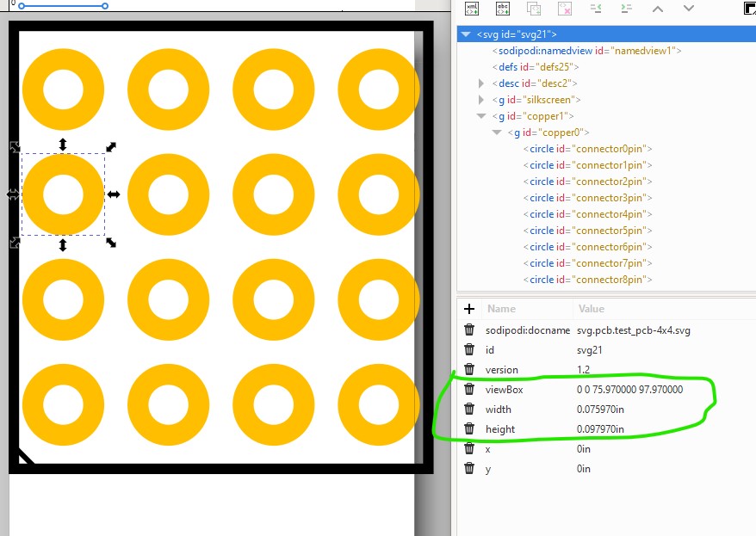Add a new attribute with plus icon
756x536 pixels.
(x=469, y=309)
